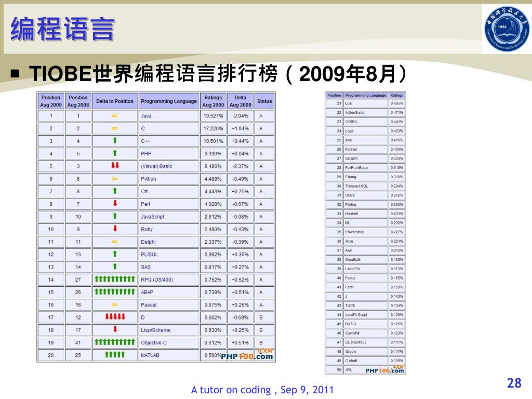Click the yellow equals icon in C row
Screen dimensions: 532x399
pyautogui.click(x=115, y=129)
